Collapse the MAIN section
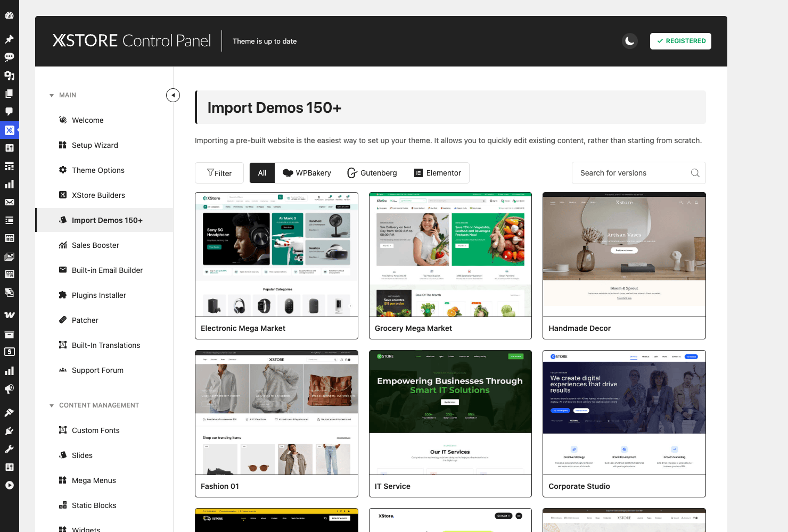This screenshot has height=532, width=788. tap(63, 95)
